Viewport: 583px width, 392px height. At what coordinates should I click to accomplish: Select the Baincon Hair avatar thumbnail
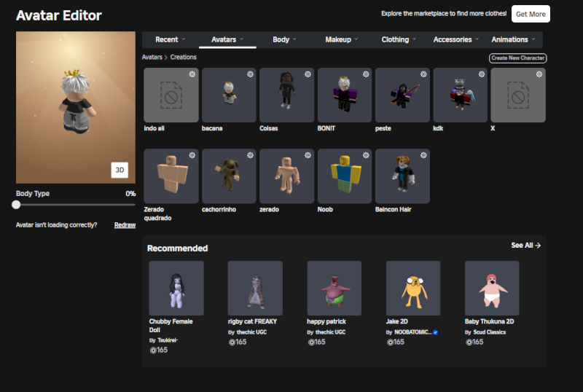click(x=402, y=176)
